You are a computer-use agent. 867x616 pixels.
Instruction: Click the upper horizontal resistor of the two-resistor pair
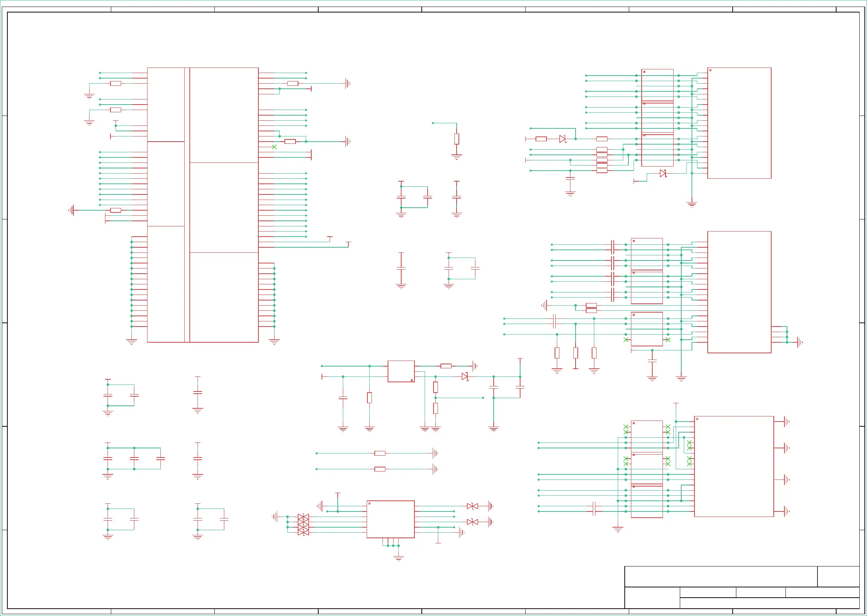point(380,453)
